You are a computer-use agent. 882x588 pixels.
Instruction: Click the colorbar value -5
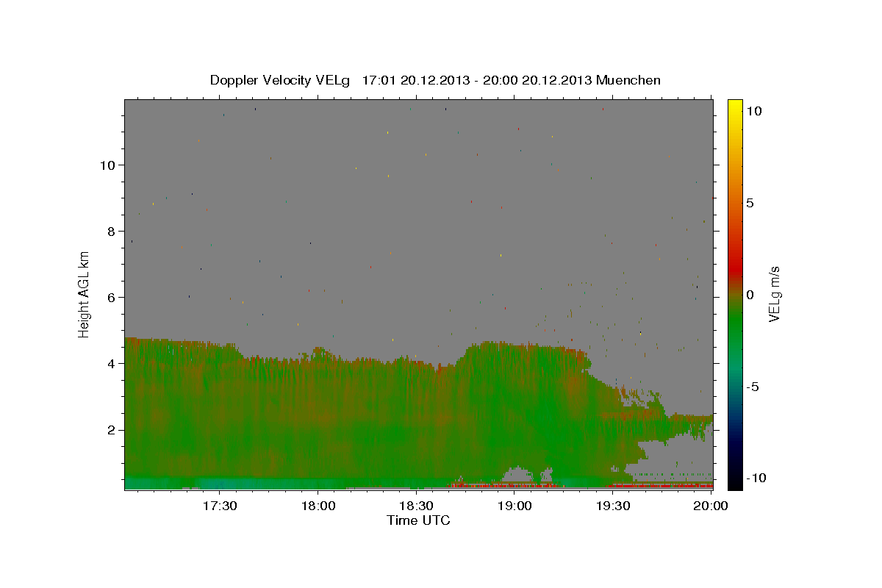tap(753, 386)
